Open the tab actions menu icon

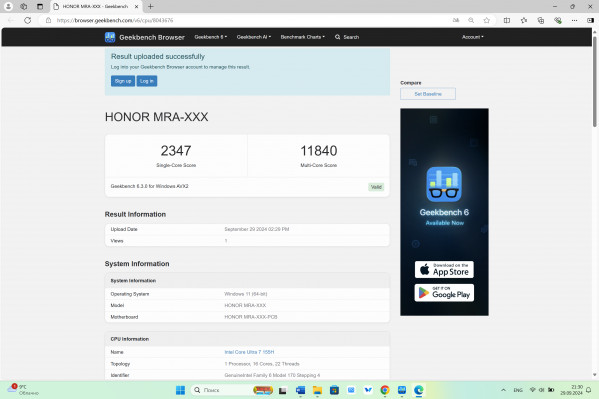click(x=40, y=6)
